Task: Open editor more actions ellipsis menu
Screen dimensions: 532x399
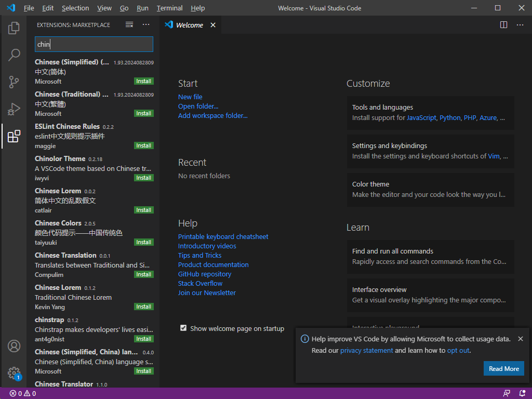Action: point(520,25)
